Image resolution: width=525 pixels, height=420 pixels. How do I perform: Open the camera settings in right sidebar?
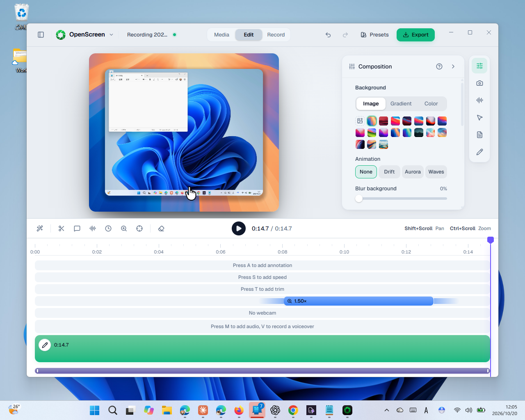click(479, 83)
